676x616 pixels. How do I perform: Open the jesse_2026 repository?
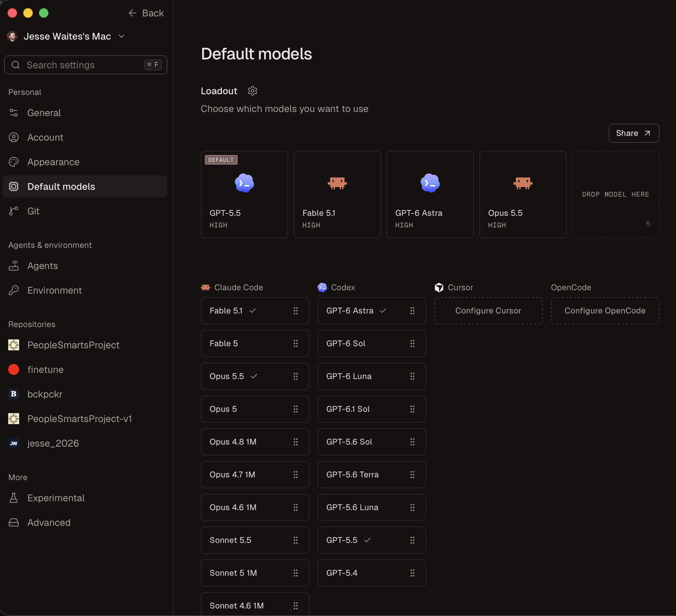click(x=85, y=443)
